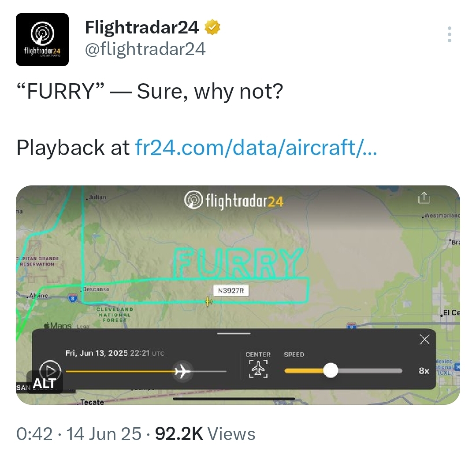Open the three-dot tweet options menu
Image resolution: width=476 pixels, height=455 pixels.
(x=449, y=34)
